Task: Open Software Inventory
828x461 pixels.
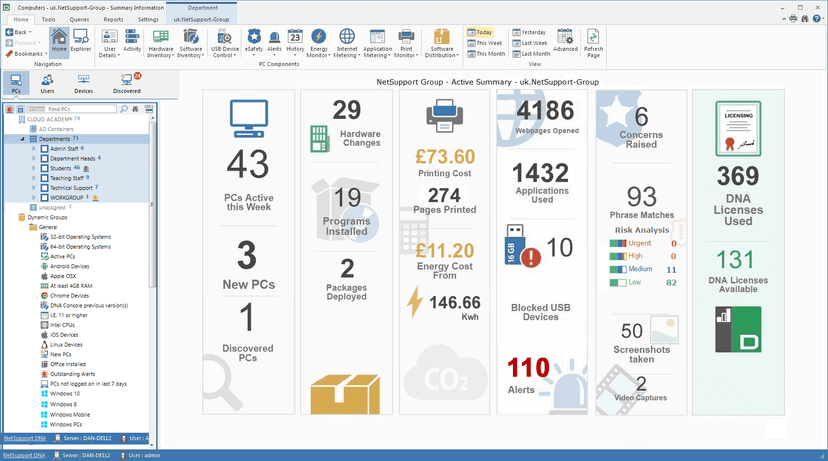Action: coord(190,43)
